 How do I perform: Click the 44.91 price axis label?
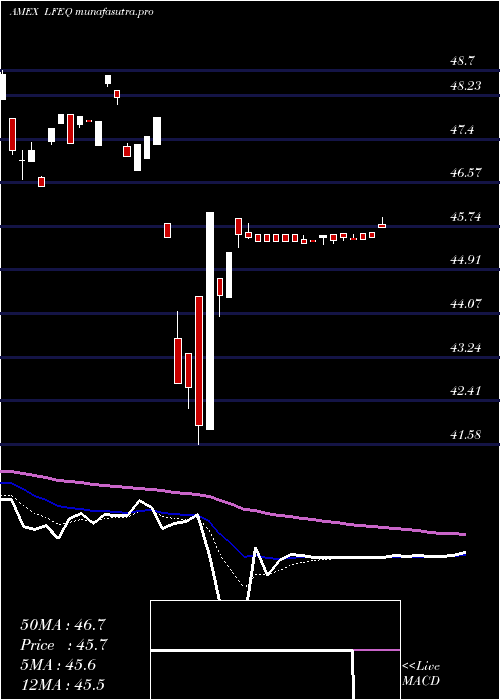tap(465, 260)
